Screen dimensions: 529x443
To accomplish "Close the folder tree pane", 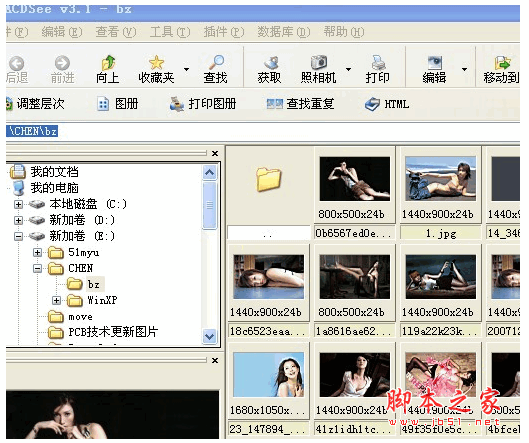I will click(215, 154).
